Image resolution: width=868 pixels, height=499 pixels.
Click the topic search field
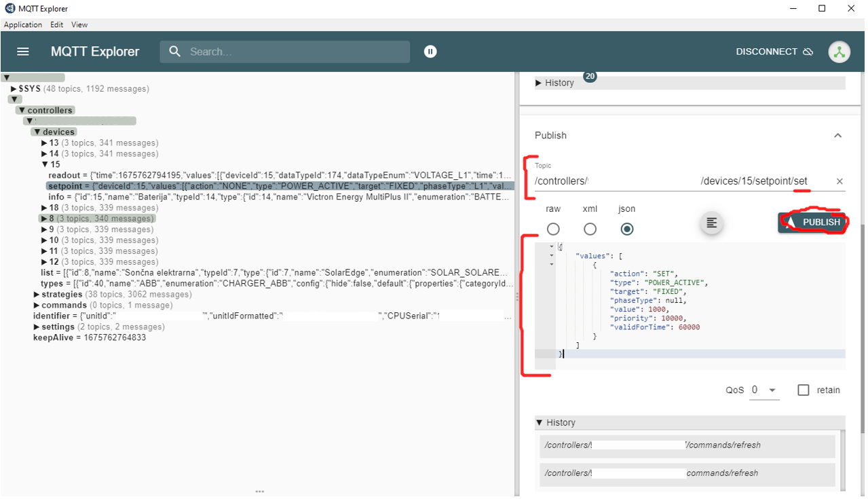285,52
